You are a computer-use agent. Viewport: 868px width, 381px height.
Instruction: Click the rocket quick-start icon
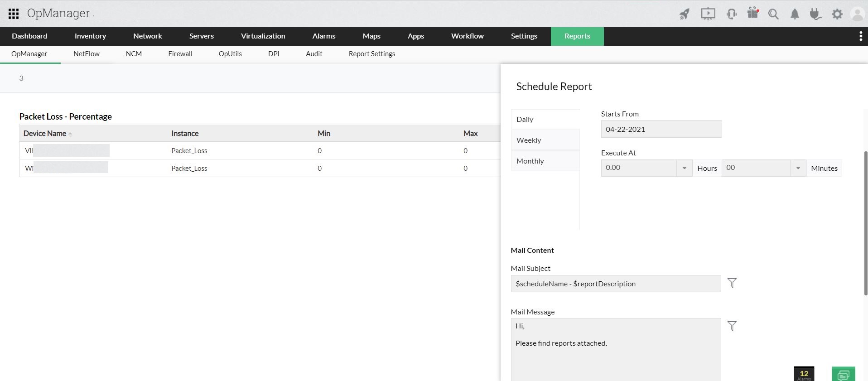point(684,14)
